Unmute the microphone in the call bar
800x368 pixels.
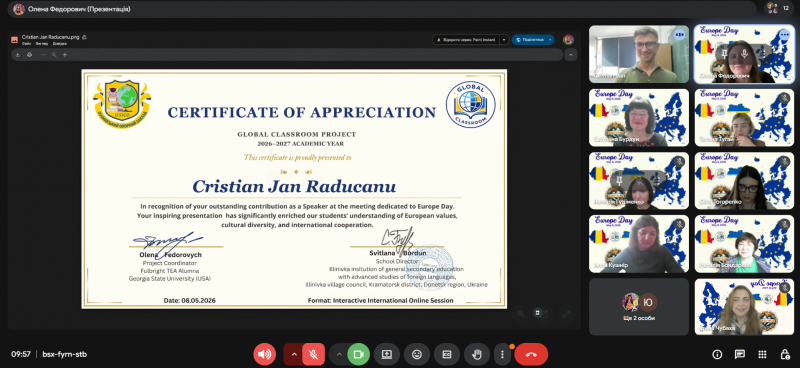[x=313, y=354]
